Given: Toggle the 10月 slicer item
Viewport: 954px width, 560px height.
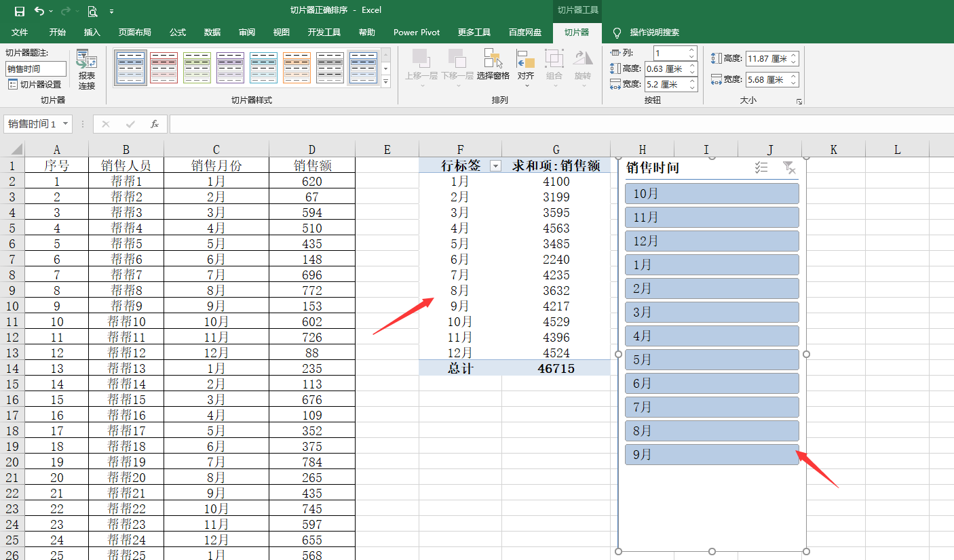Looking at the screenshot, I should [712, 193].
